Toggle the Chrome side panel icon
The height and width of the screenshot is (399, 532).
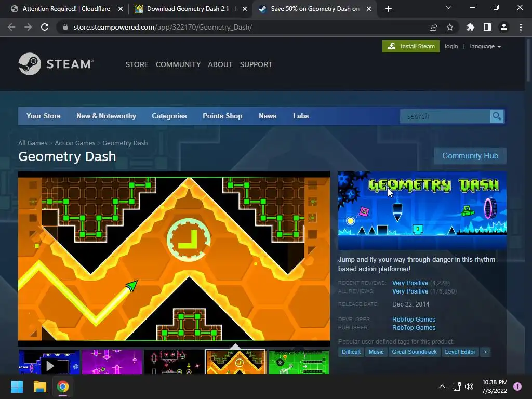click(487, 27)
